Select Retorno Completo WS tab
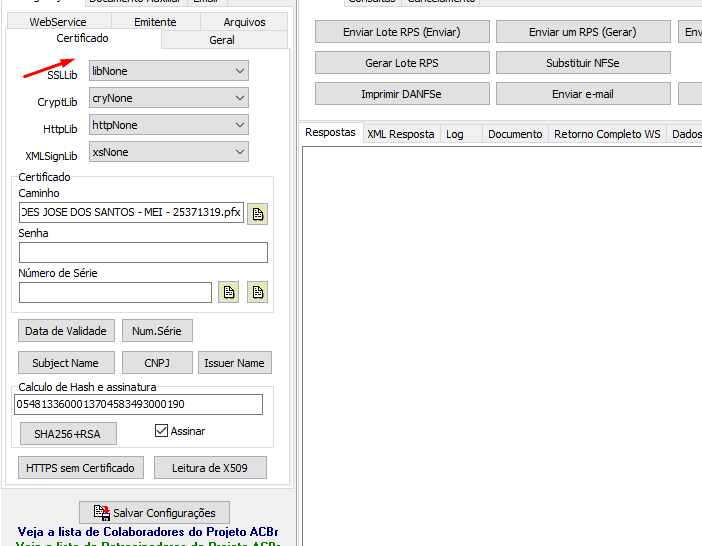This screenshot has height=546, width=702. point(607,134)
